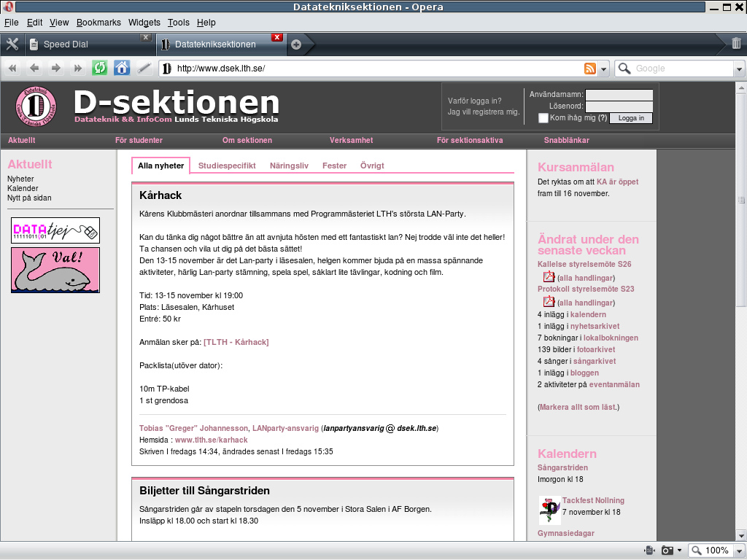
Task: Select the Alla nyheter tab
Action: tap(161, 166)
